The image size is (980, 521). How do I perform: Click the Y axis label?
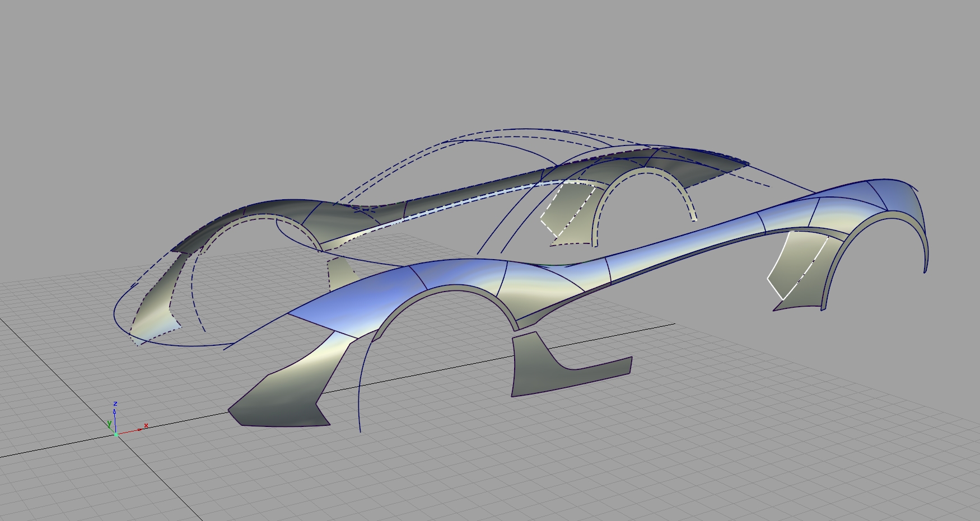click(109, 423)
